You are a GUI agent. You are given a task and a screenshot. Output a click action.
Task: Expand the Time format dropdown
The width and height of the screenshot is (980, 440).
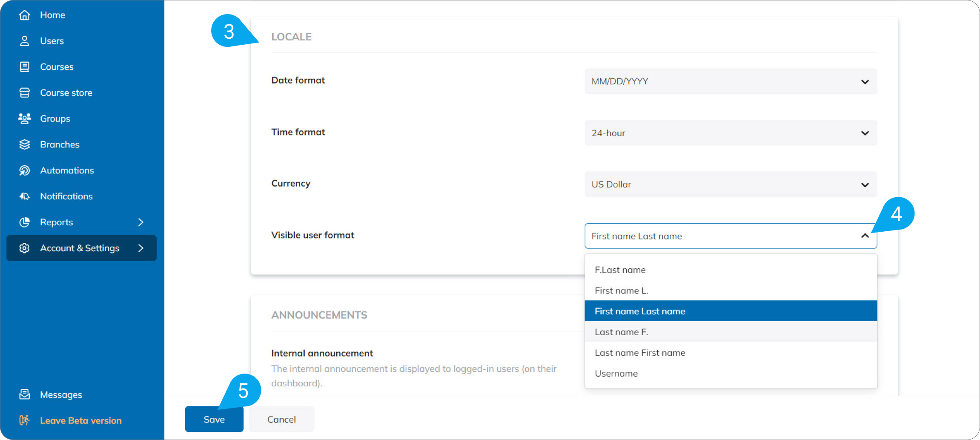[x=730, y=132]
